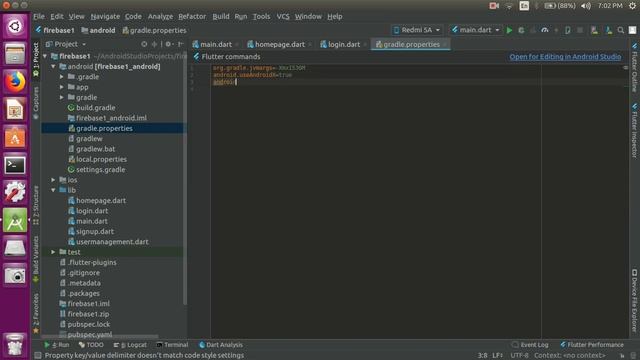The width and height of the screenshot is (640, 360).
Task: Close the gradle.properties editor tab
Action: (445, 44)
